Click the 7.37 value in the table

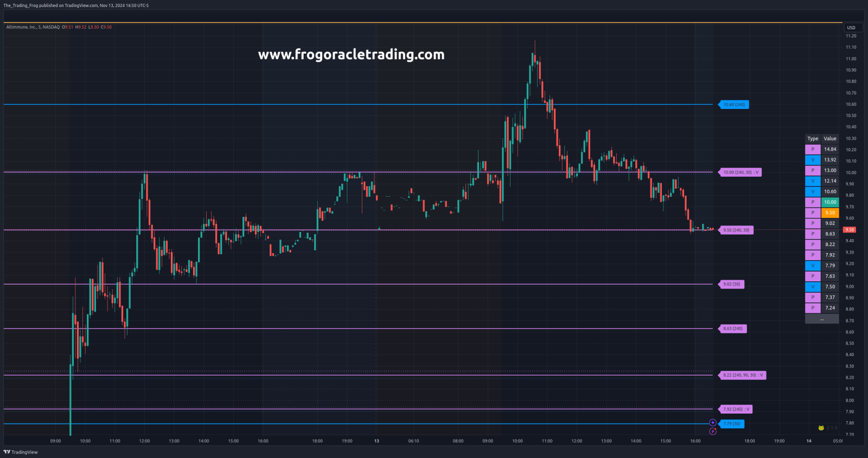click(x=830, y=297)
